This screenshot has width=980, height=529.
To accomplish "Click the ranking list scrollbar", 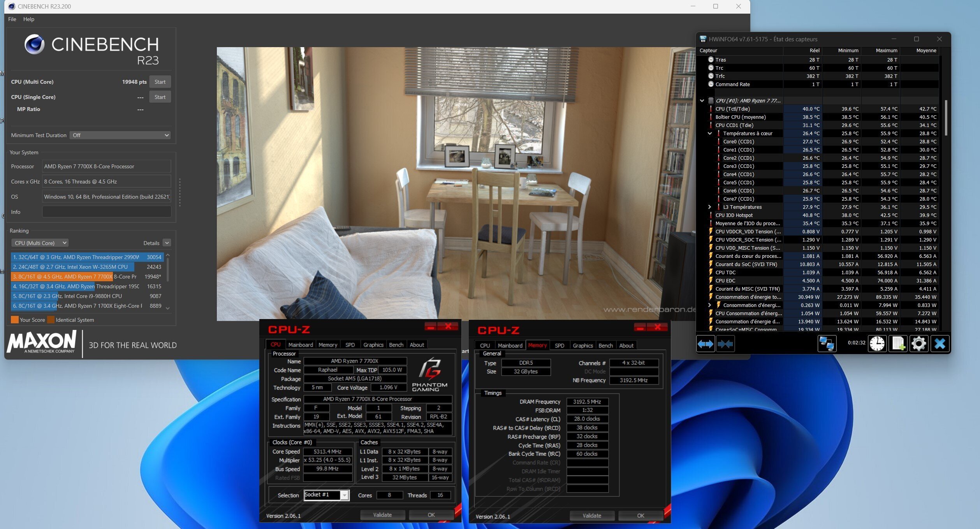I will tap(168, 269).
